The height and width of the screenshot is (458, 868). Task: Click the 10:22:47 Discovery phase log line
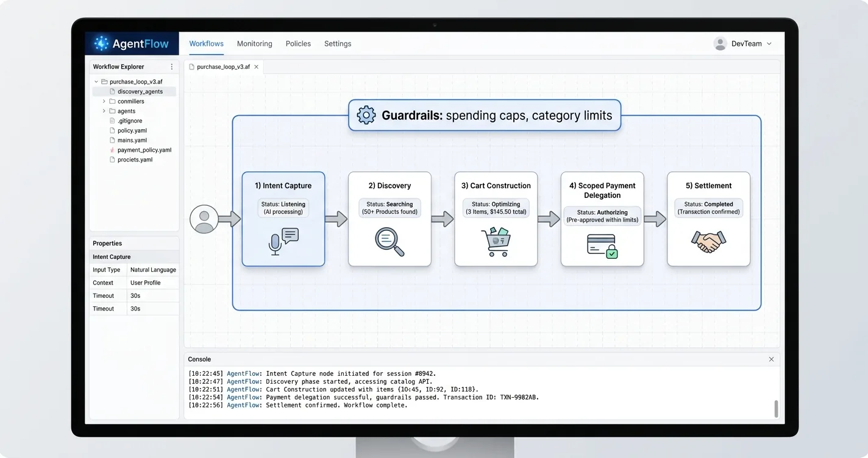310,381
